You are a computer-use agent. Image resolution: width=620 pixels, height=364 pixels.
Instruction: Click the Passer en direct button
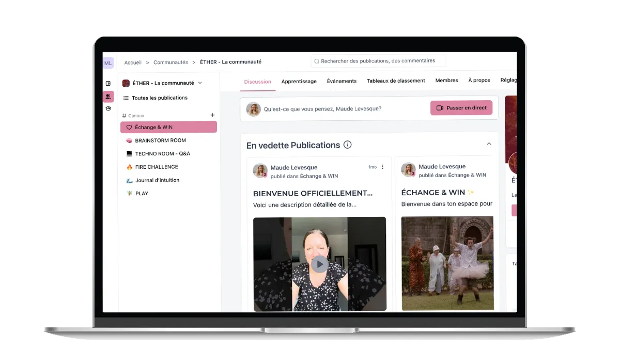(461, 108)
